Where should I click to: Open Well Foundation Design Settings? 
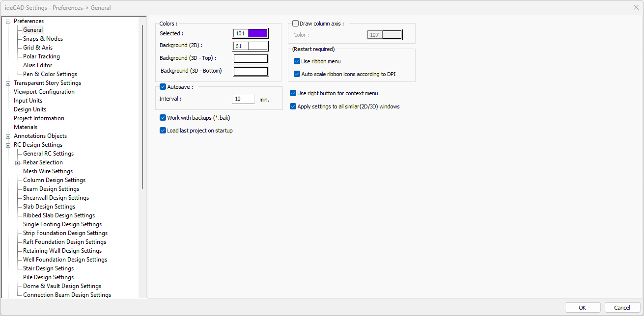point(65,260)
